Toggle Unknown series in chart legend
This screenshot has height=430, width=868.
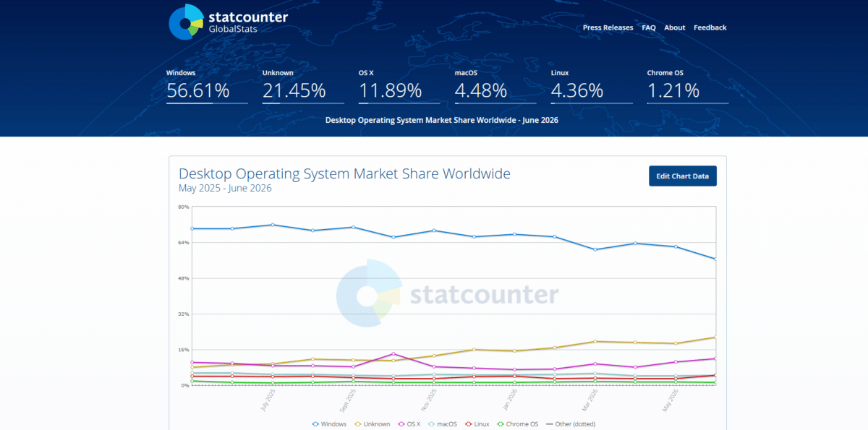click(373, 424)
